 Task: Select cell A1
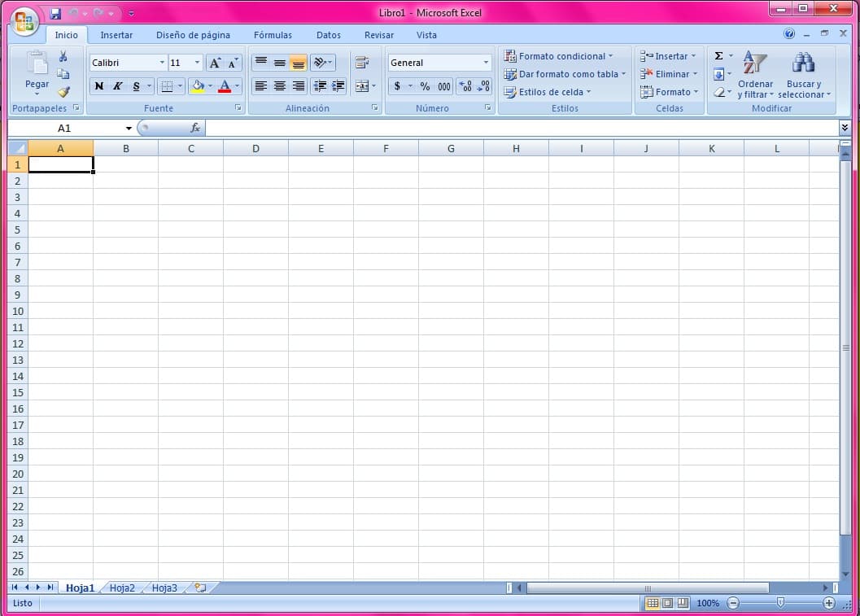click(x=61, y=164)
